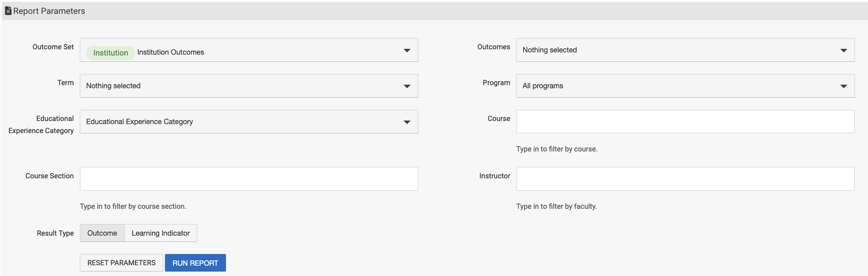
Task: Switch Result Type to Learning Indicator
Action: coord(161,233)
